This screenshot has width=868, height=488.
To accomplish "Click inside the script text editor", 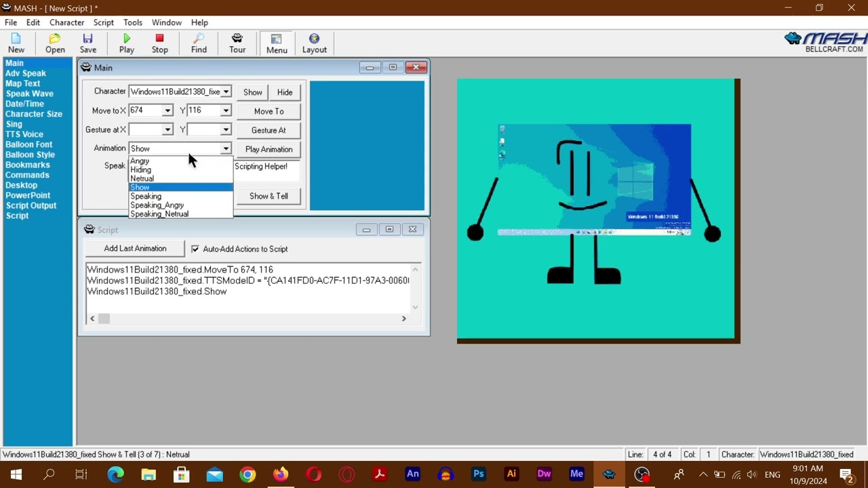I will (248, 287).
